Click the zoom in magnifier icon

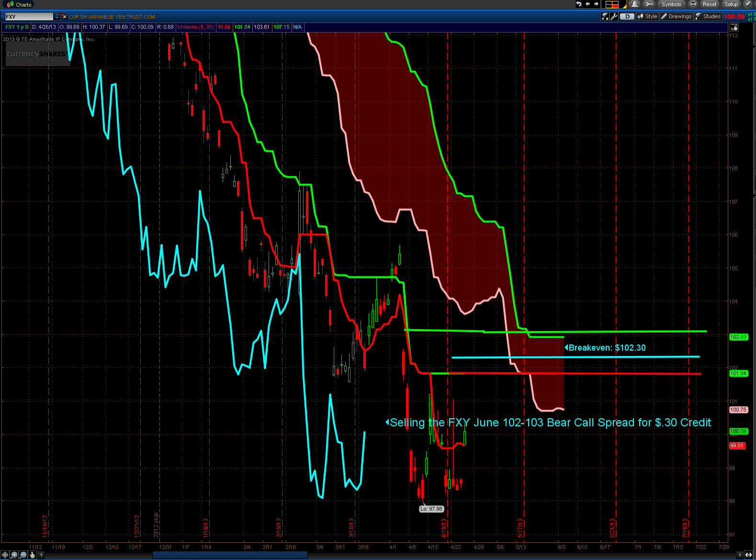pyautogui.click(x=14, y=555)
